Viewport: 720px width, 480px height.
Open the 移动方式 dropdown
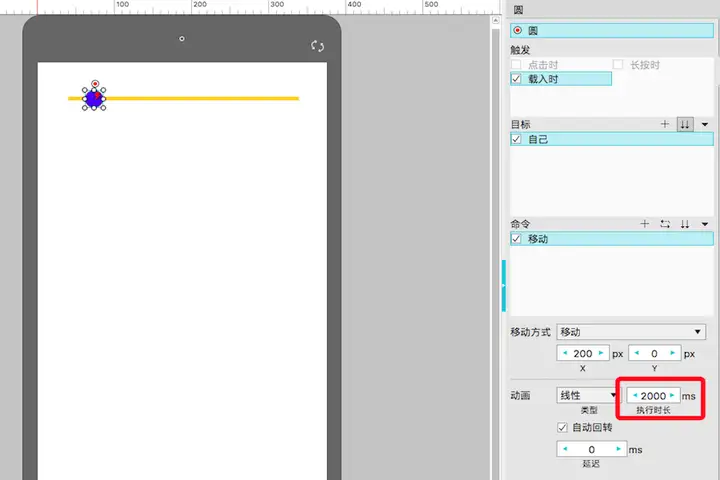(x=631, y=332)
